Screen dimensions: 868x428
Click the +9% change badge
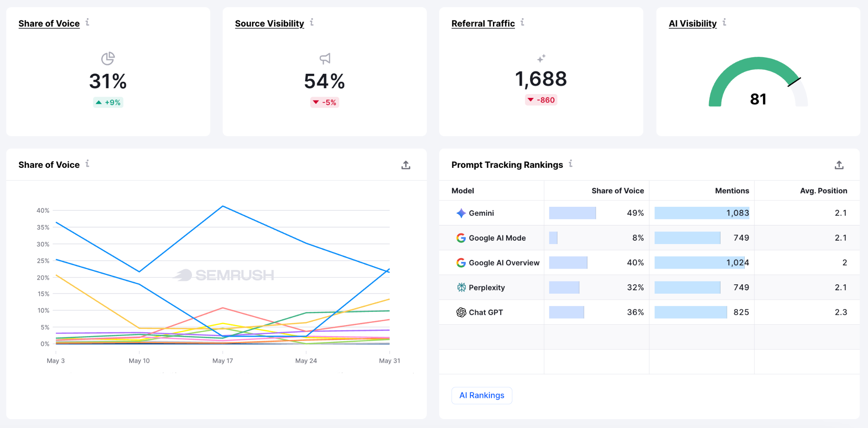point(108,103)
